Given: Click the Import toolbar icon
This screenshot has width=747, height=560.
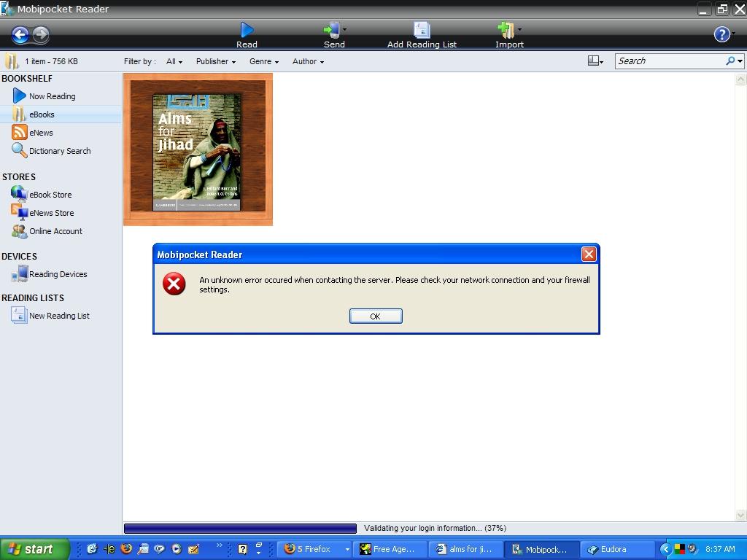Looking at the screenshot, I should click(506, 30).
